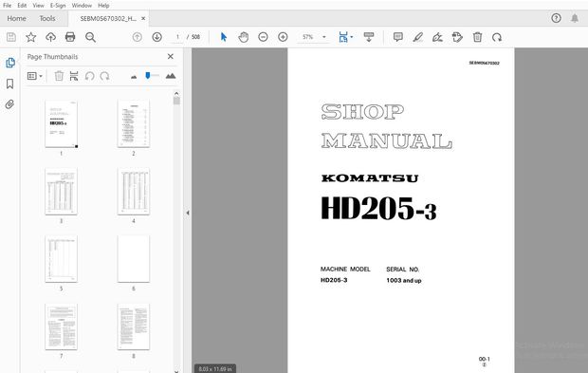Select page 1 thumbnail
The height and width of the screenshot is (373, 588).
point(61,123)
